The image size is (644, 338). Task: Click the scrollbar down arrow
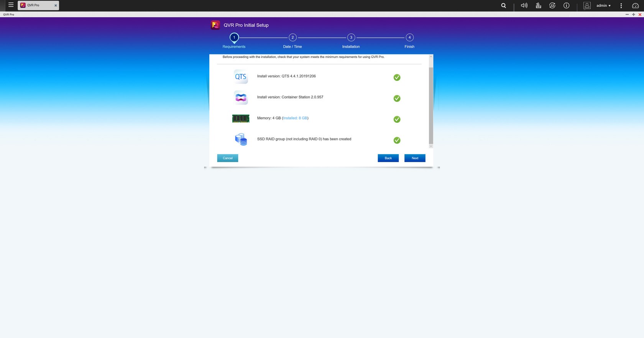(x=431, y=146)
